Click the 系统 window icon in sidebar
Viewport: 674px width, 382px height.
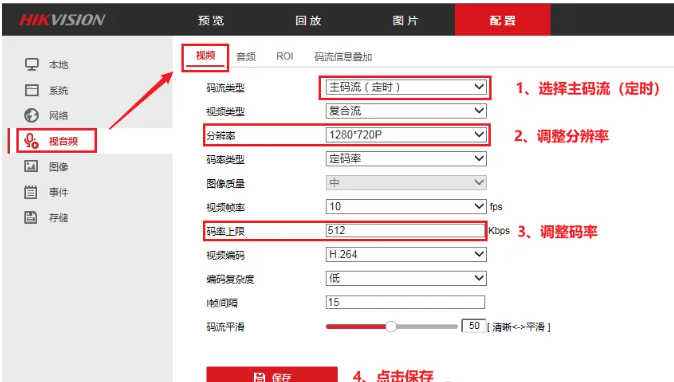click(x=31, y=90)
